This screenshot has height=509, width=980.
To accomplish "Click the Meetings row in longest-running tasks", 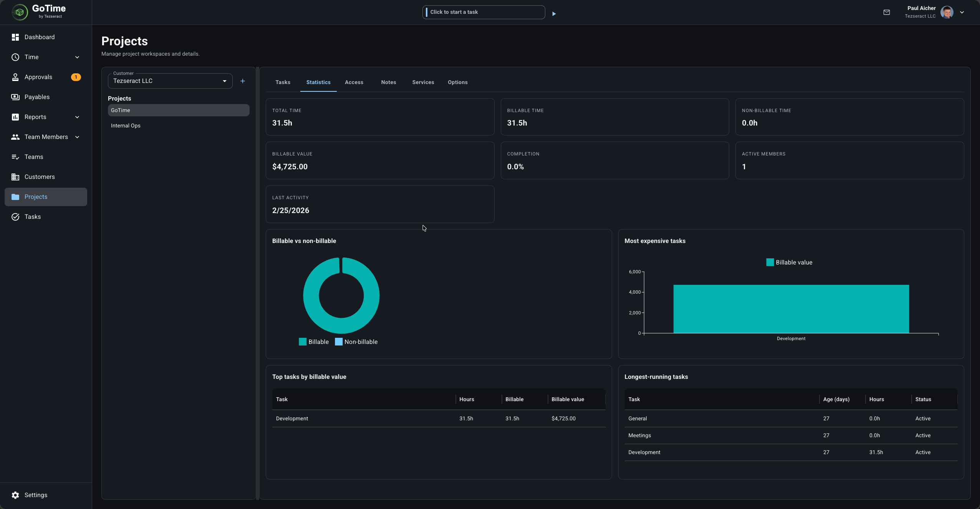I will [x=791, y=435].
